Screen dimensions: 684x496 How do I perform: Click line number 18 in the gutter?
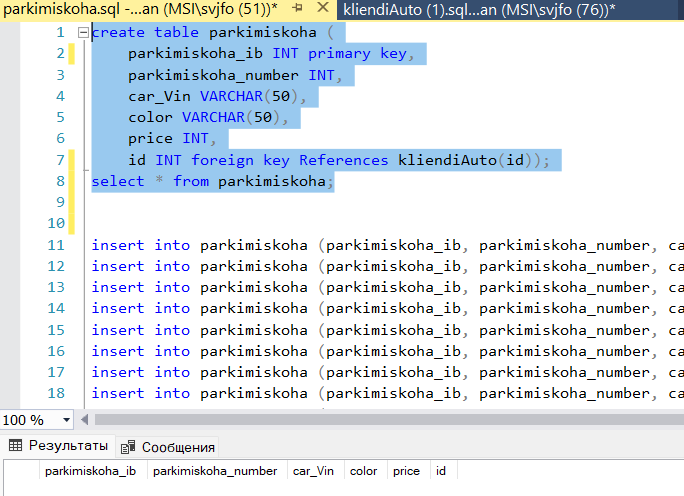(56, 393)
